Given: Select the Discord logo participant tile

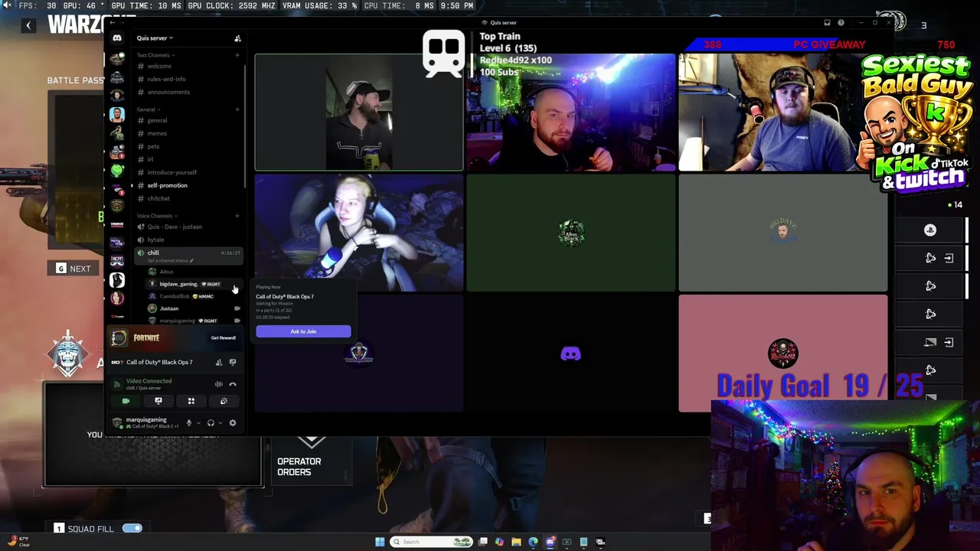Looking at the screenshot, I should point(571,354).
